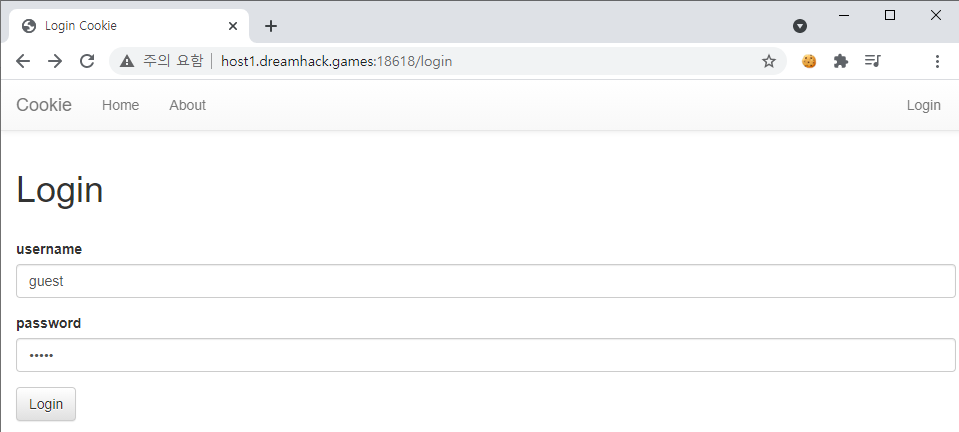
Task: Open the Extensions puzzle-piece menu
Action: click(841, 61)
